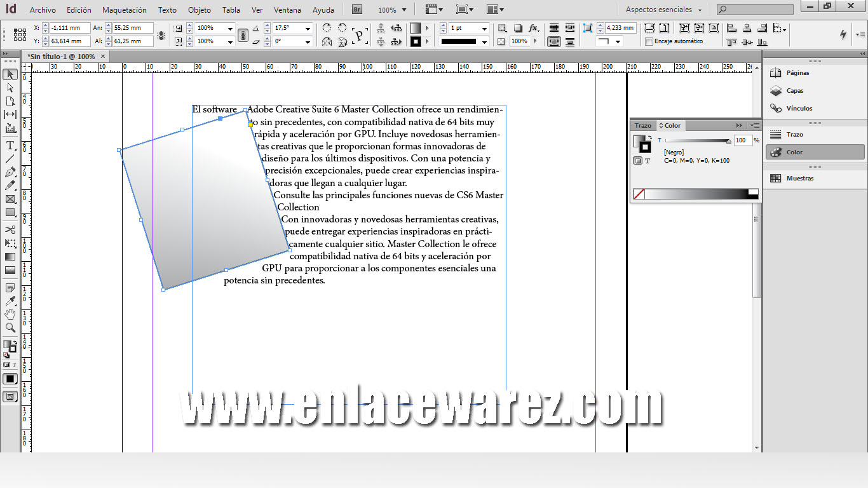Select the Gradient Feather tool
The height and width of the screenshot is (488, 868).
point(10,270)
